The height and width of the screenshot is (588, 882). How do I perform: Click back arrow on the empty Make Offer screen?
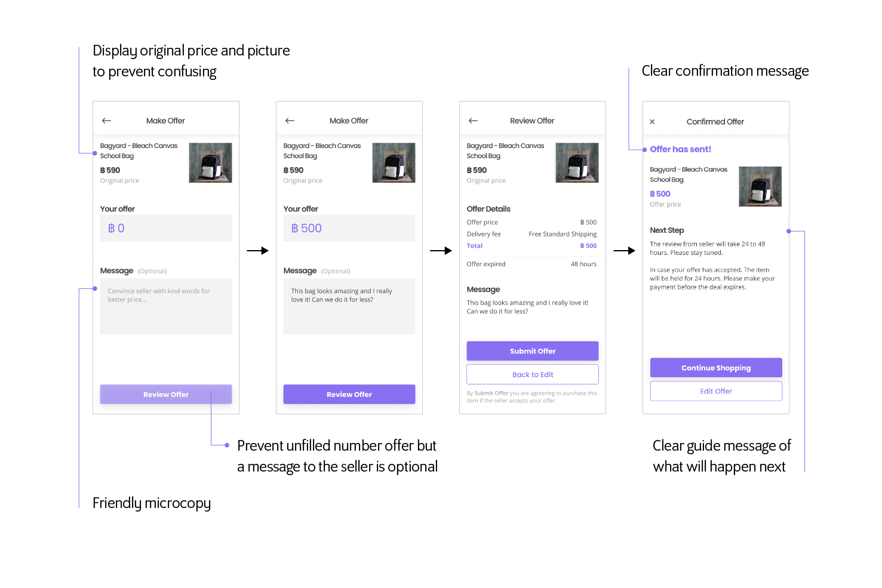(107, 121)
